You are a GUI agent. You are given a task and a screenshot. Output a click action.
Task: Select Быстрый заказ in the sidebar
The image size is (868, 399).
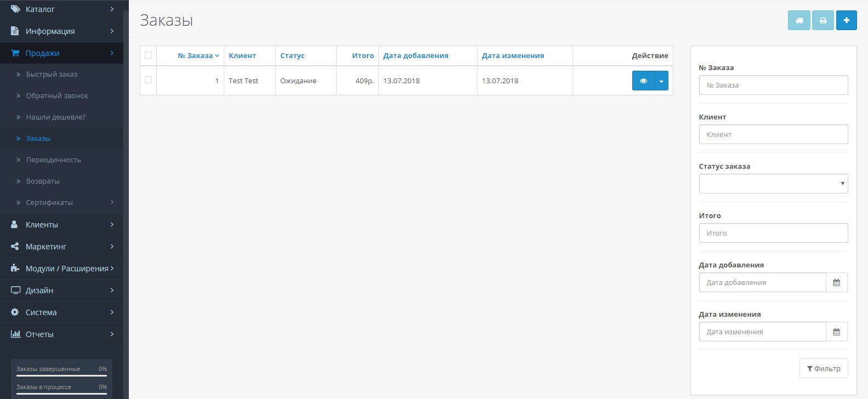(52, 74)
